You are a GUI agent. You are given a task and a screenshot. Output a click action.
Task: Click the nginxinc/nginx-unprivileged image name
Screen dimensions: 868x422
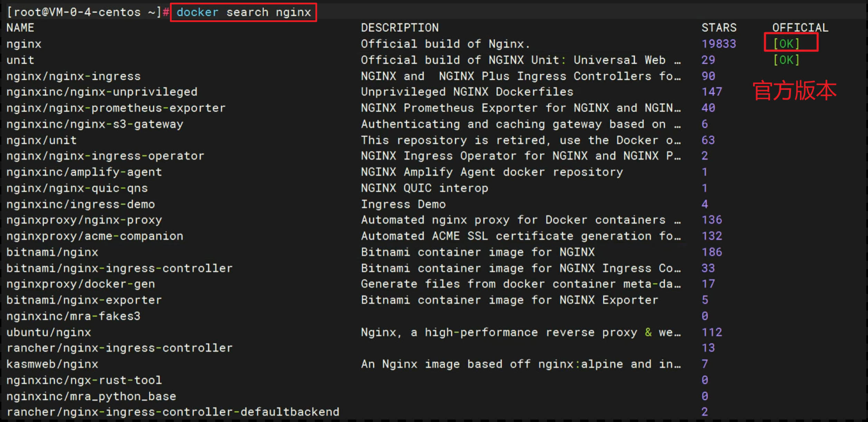click(102, 92)
